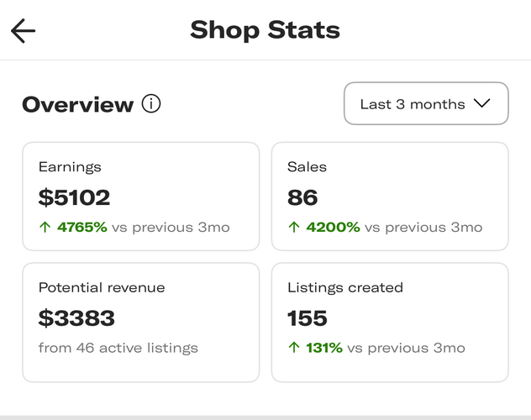The width and height of the screenshot is (531, 420).
Task: Click the 131% listings change
Action: tap(324, 348)
